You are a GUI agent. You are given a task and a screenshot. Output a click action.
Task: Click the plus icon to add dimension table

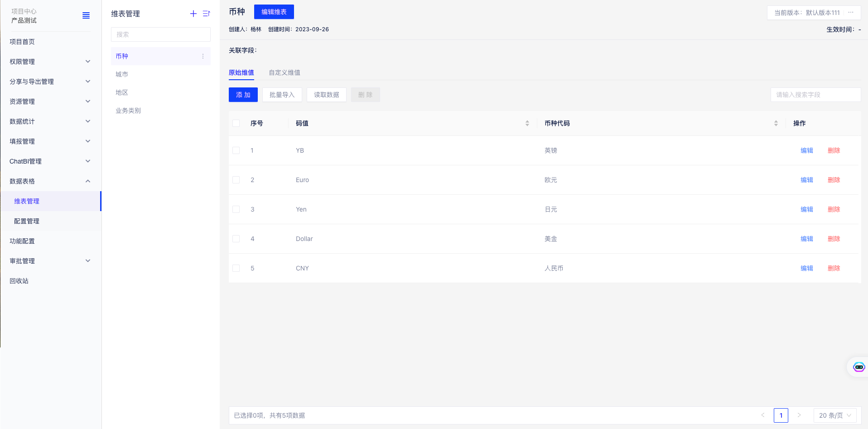point(193,14)
